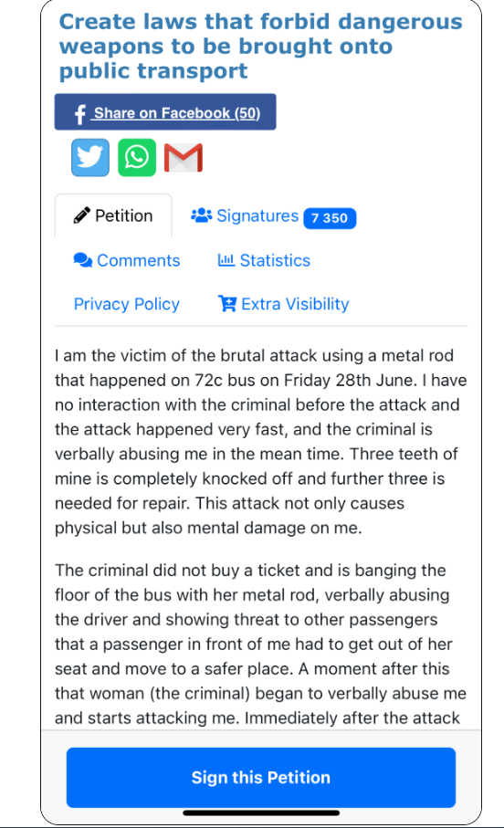Click the Sign this Petition button

[261, 777]
